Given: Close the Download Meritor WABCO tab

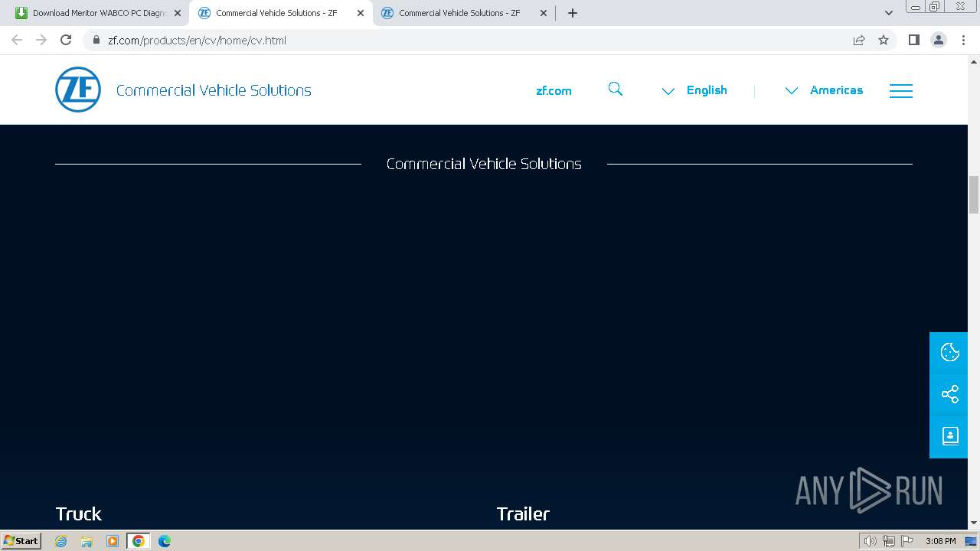Looking at the screenshot, I should coord(177,13).
